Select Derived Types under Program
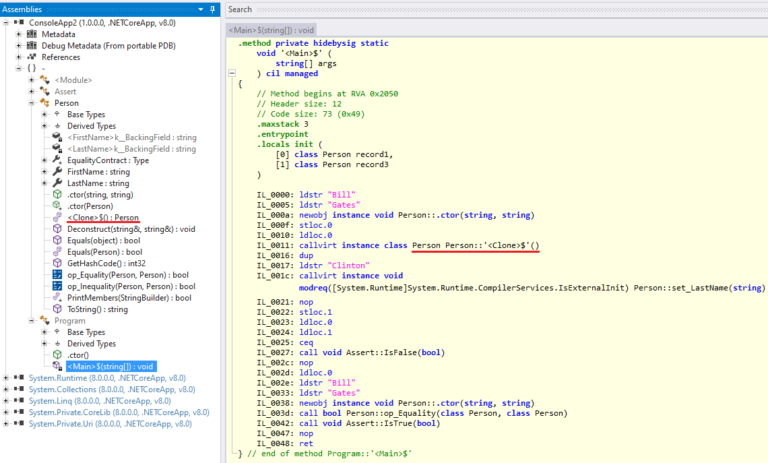The image size is (768, 463). click(91, 343)
